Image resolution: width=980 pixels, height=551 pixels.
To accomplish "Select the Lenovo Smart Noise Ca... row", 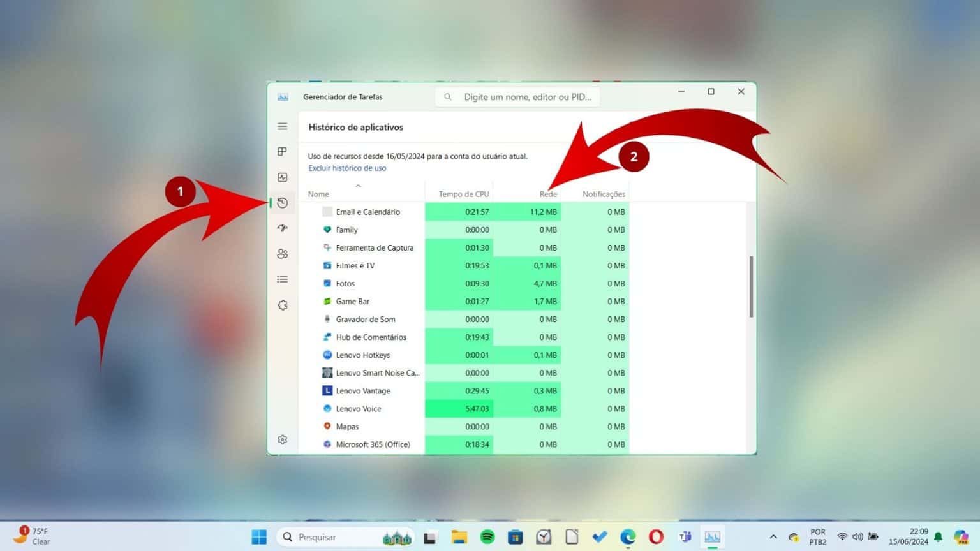I will tap(464, 372).
